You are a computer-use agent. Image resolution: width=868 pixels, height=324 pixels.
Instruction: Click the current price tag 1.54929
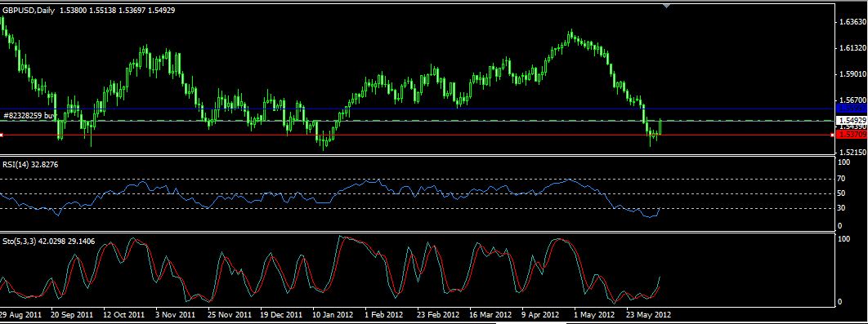click(852, 121)
